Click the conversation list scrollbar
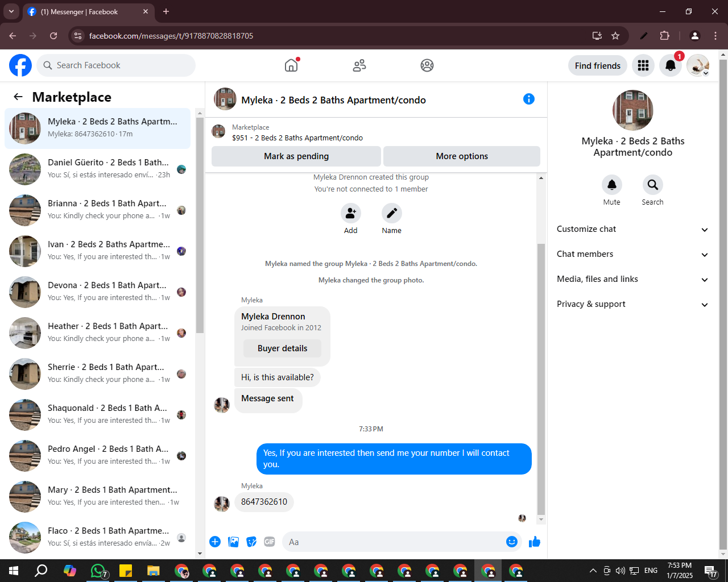Screen dimensions: 728x582 click(x=200, y=225)
